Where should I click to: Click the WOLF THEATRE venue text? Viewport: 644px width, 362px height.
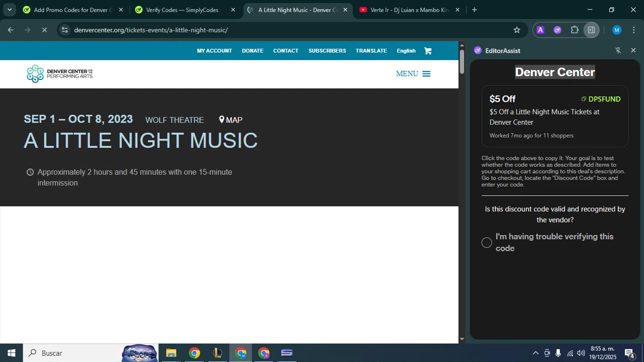click(x=175, y=120)
